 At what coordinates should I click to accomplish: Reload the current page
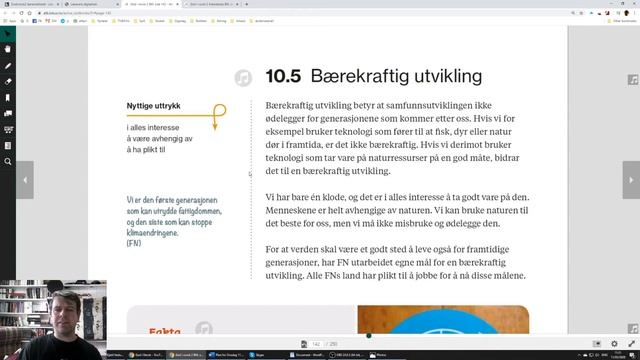point(21,13)
